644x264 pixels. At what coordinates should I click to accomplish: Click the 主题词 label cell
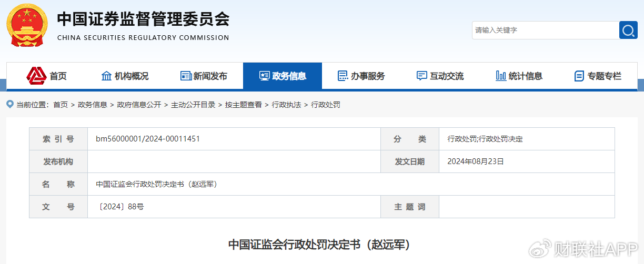pyautogui.click(x=410, y=207)
